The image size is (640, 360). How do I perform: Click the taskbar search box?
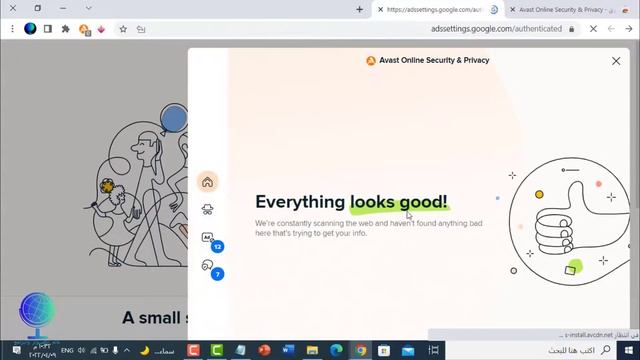[531, 350]
